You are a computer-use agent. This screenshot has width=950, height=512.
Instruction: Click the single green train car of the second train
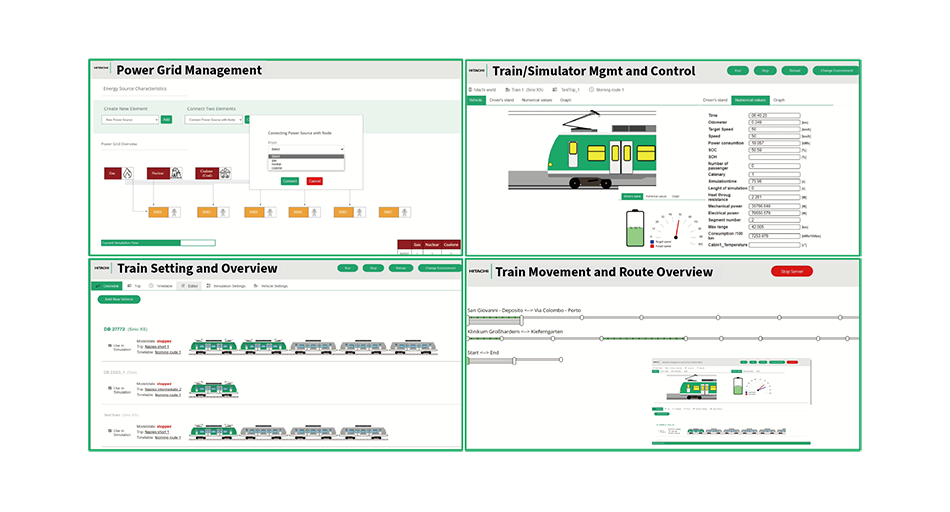point(213,389)
